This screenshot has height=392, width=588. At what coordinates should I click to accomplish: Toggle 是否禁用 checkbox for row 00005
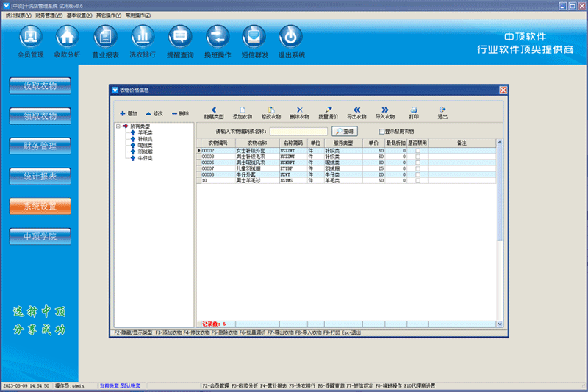coord(417,163)
